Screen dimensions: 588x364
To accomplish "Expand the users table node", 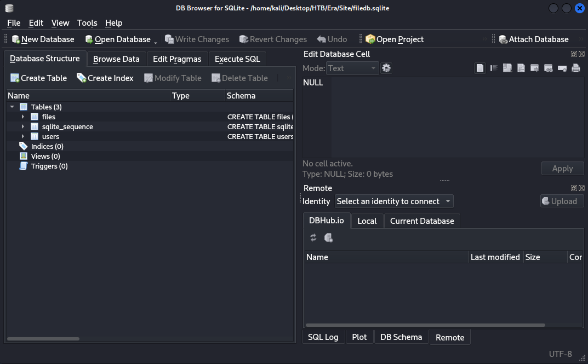I will coord(23,136).
